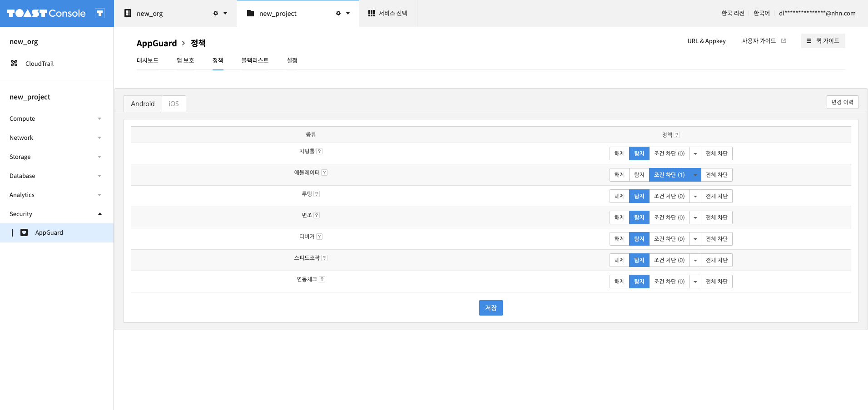
Task: Open the 디버거 조건 차단 dropdown arrow
Action: click(x=695, y=239)
